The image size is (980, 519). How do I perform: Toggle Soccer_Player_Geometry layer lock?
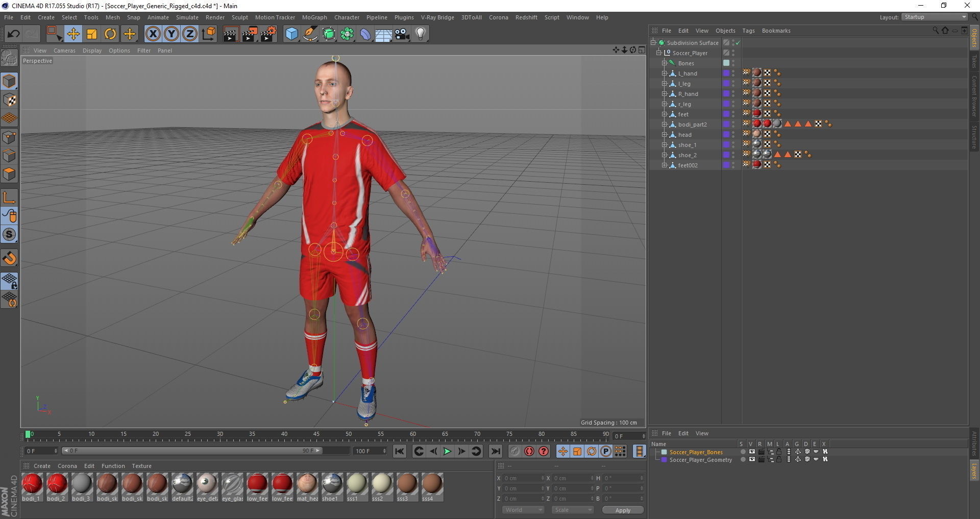tap(779, 459)
